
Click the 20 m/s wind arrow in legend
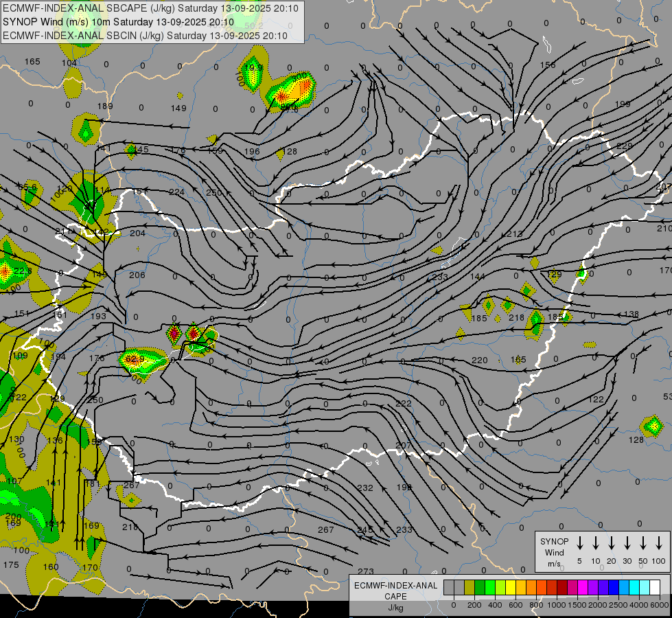pyautogui.click(x=611, y=543)
